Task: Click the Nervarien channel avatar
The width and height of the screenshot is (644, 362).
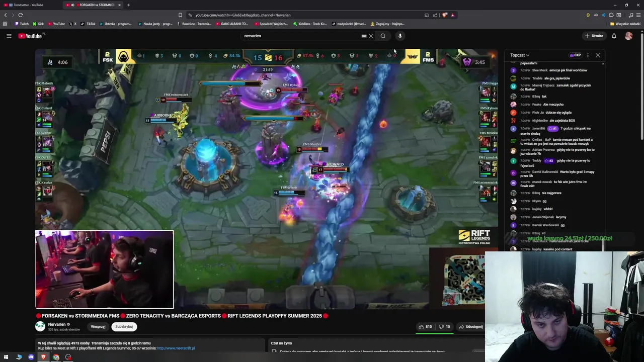Action: click(40, 326)
